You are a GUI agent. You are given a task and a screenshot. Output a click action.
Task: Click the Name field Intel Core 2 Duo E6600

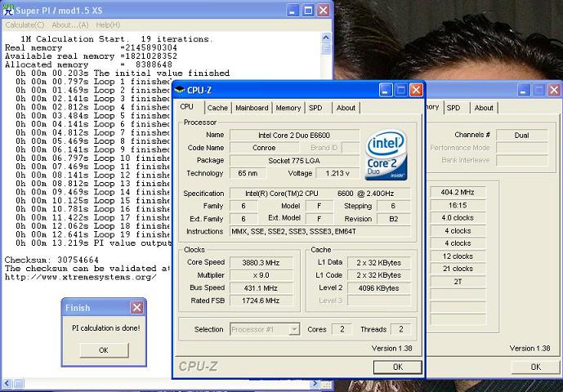[294, 135]
